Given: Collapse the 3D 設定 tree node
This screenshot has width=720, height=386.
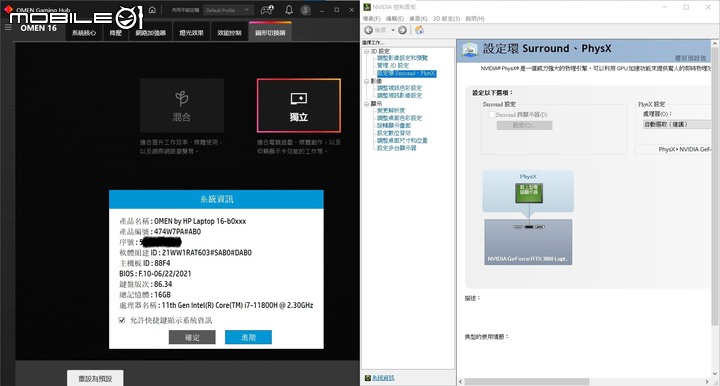Looking at the screenshot, I should point(366,51).
